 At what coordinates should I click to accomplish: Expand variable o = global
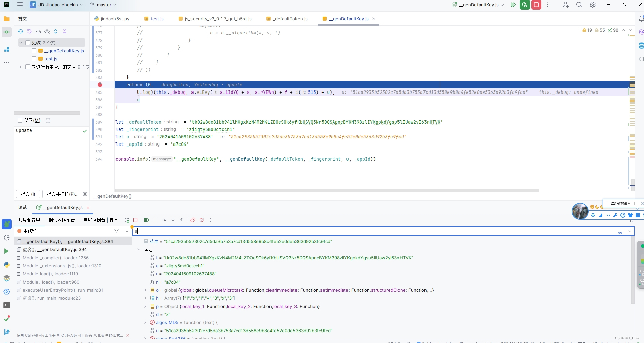coord(145,290)
